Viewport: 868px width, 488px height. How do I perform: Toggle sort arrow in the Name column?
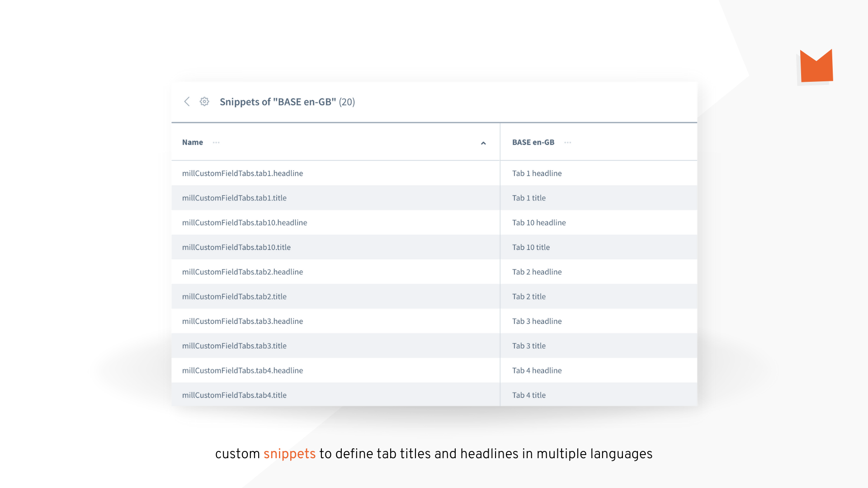pyautogui.click(x=483, y=143)
